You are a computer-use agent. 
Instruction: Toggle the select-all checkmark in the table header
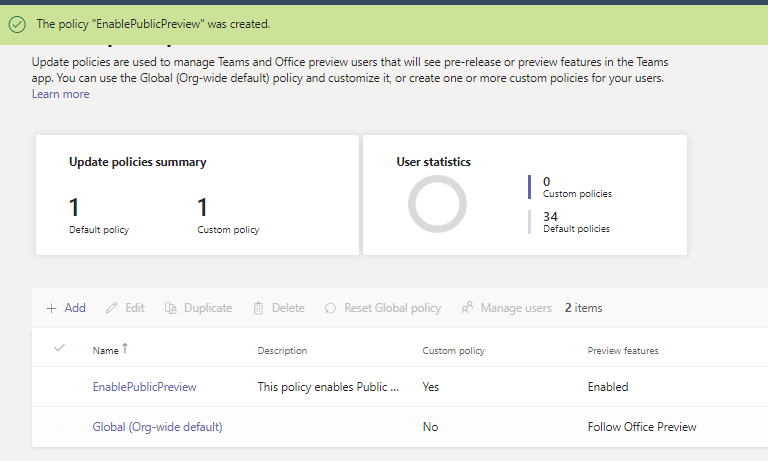click(59, 348)
